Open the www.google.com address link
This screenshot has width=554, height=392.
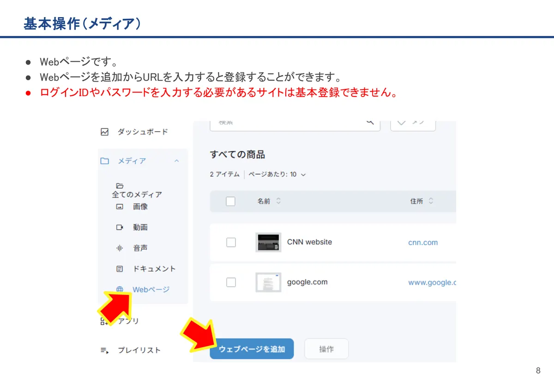click(x=432, y=283)
